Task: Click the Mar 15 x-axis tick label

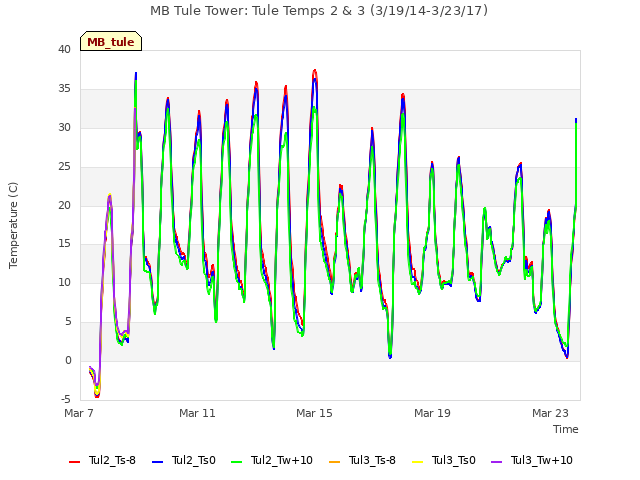Action: tap(314, 413)
